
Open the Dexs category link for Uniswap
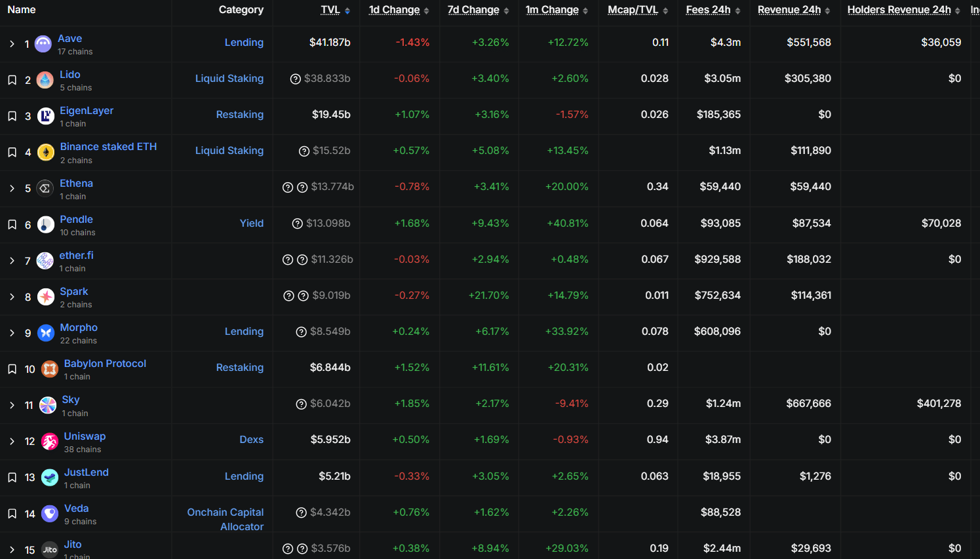252,440
